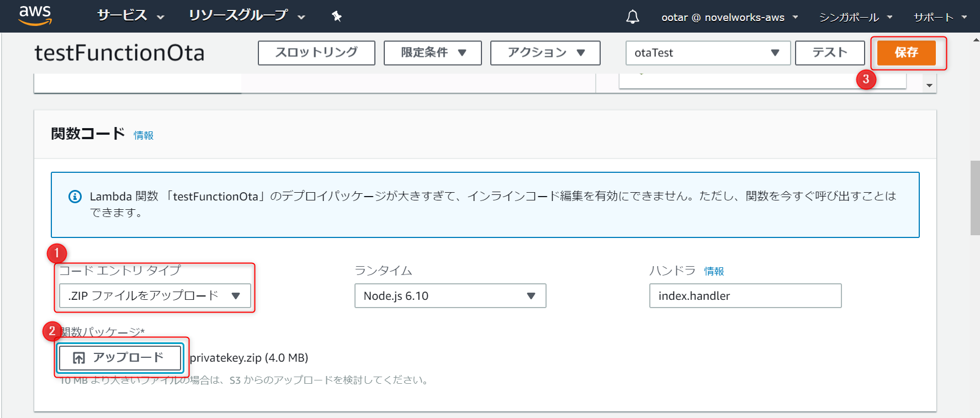Click the S3 upload hint text below アップロード
This screenshot has height=418, width=980.
(245, 380)
